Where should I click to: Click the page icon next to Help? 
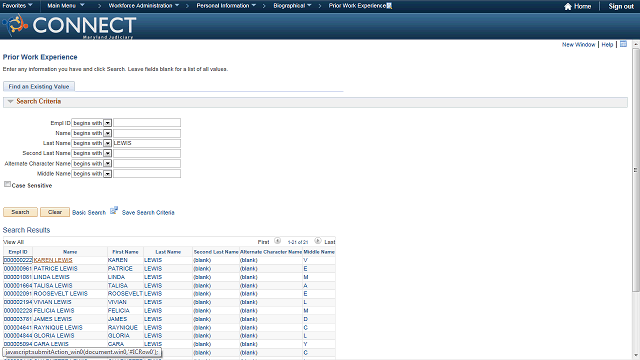623,44
